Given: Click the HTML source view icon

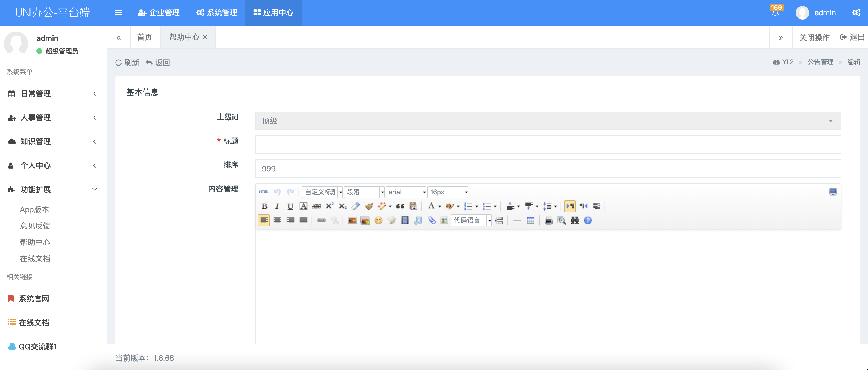Looking at the screenshot, I should pos(264,192).
